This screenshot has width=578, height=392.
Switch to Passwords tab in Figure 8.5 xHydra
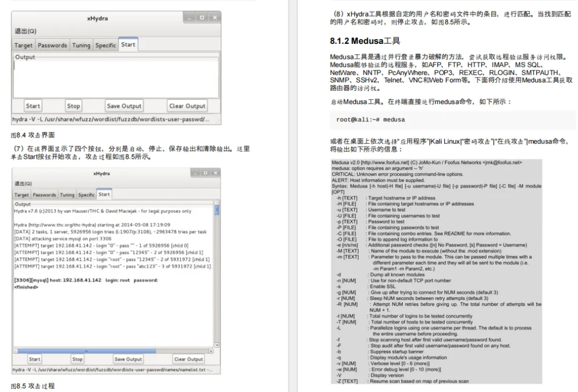pos(44,195)
